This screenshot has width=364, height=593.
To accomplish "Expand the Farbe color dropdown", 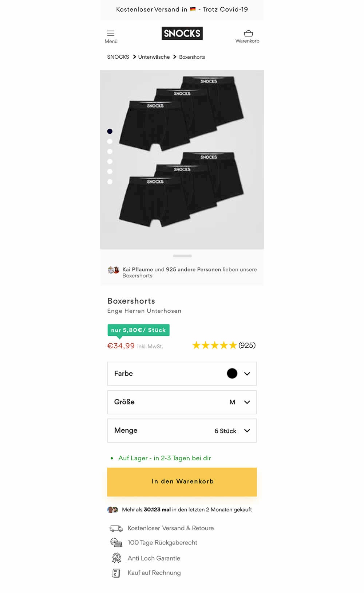I will coord(247,374).
